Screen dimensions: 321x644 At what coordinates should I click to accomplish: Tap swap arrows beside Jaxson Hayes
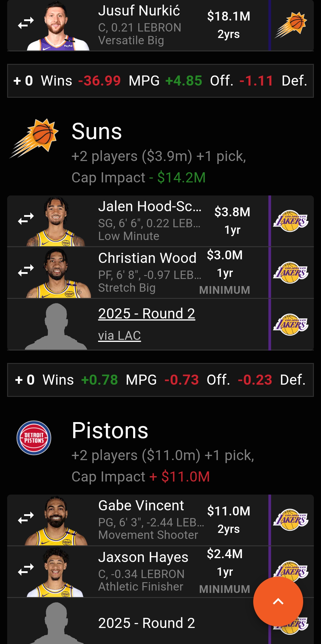[x=26, y=569]
